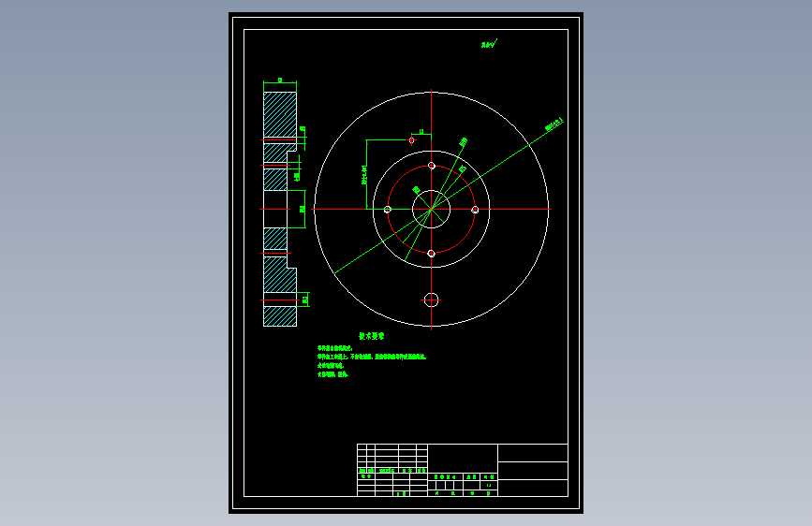Image resolution: width=812 pixels, height=526 pixels.
Task: Select the third technical requirement line
Action: pyautogui.click(x=331, y=366)
